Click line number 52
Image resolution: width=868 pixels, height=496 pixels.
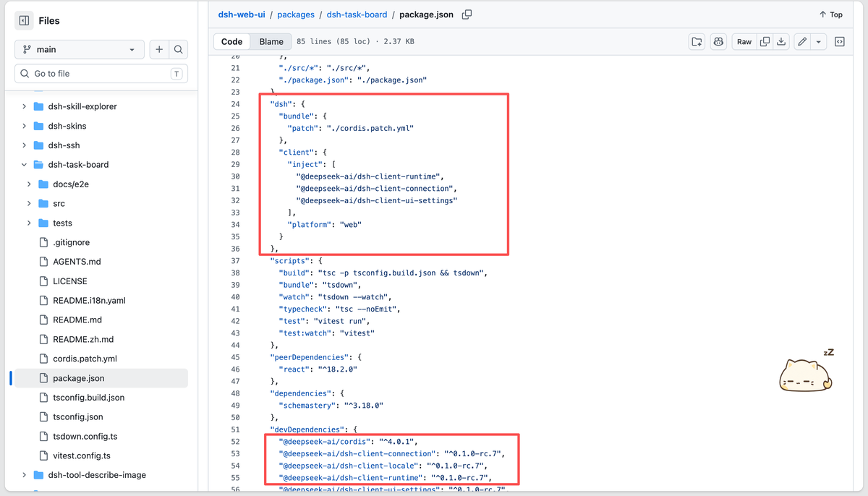(235, 442)
